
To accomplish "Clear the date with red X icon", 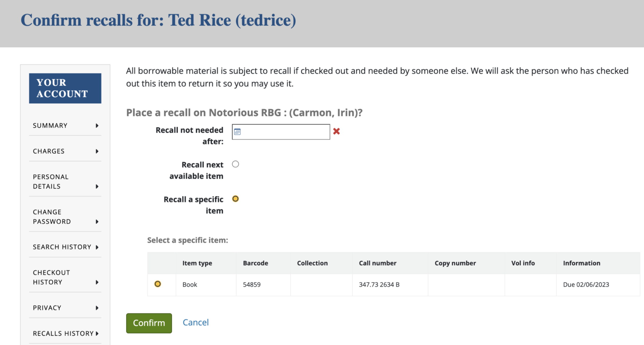I will (x=336, y=131).
